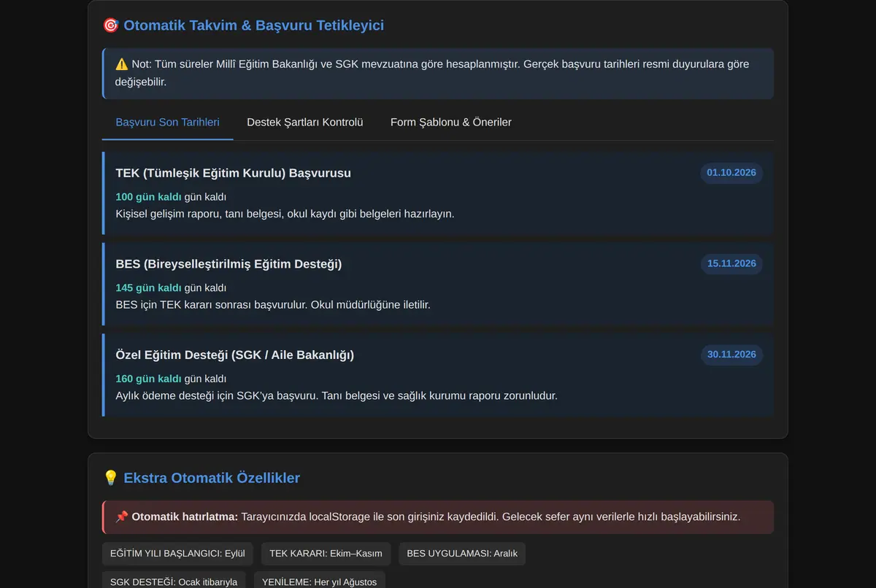Open the Başvuru Son Tarihleri tab
Screen dimensions: 876x588
click(167, 122)
